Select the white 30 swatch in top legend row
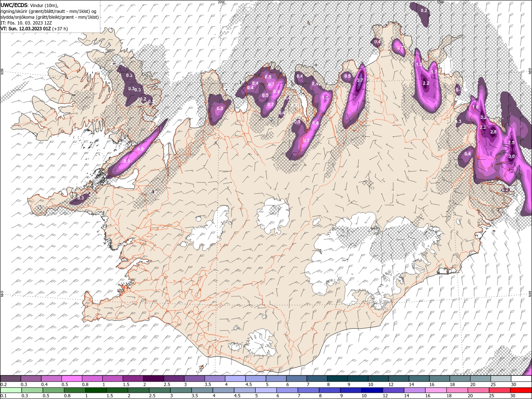This screenshot has width=532, height=399. click(521, 379)
